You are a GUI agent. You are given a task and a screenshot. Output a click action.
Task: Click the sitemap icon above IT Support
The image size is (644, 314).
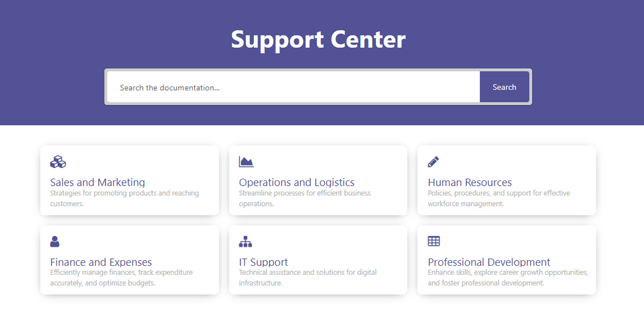click(245, 242)
